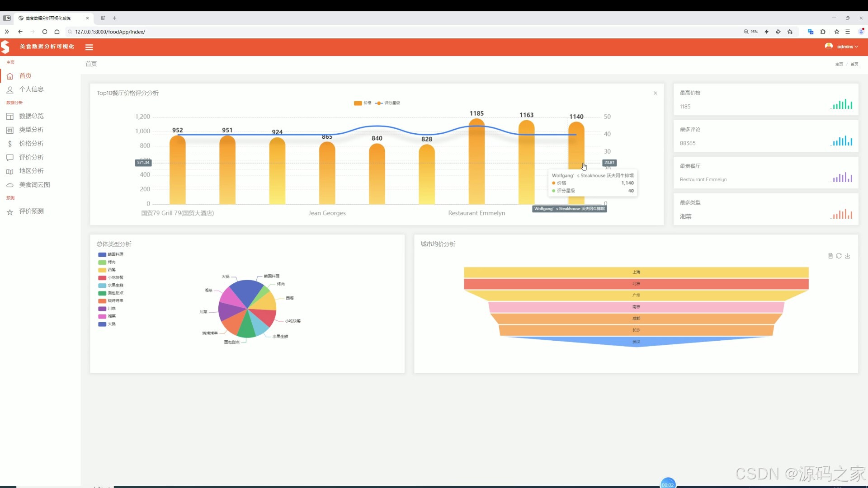Go to 美食词云图 sidebar item

tap(34, 185)
